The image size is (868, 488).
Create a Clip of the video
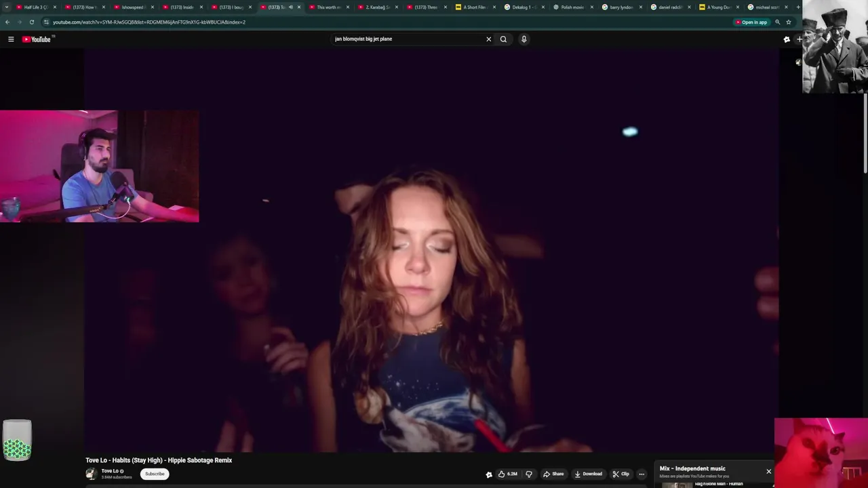(620, 474)
